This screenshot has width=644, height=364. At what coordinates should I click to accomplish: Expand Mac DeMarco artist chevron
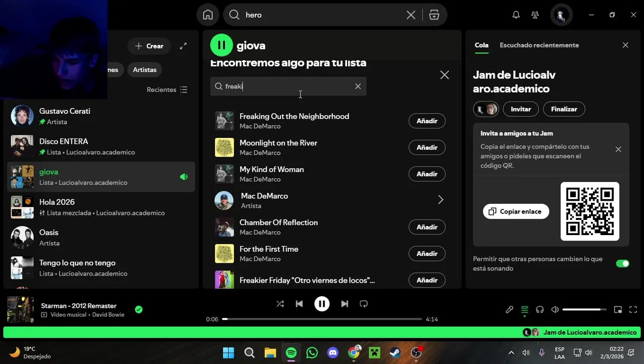(440, 200)
